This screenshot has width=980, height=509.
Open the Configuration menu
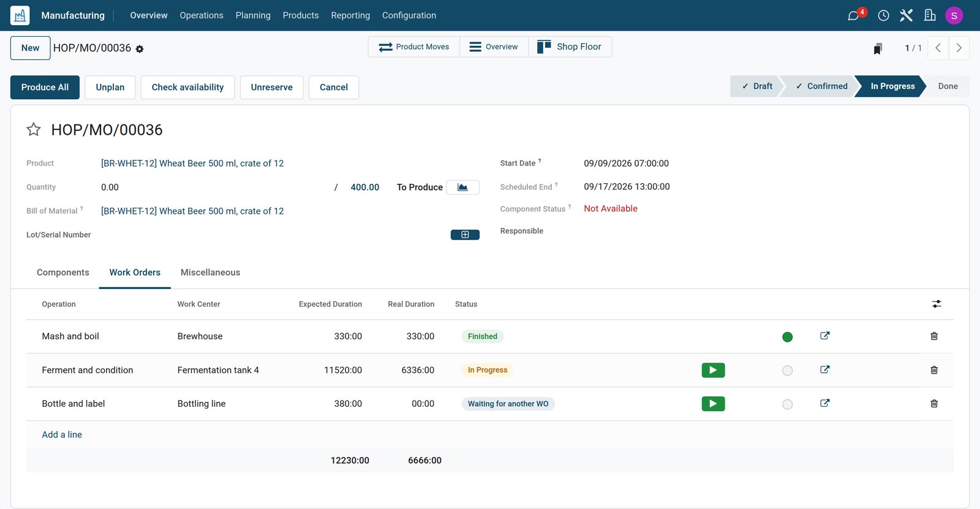point(409,15)
